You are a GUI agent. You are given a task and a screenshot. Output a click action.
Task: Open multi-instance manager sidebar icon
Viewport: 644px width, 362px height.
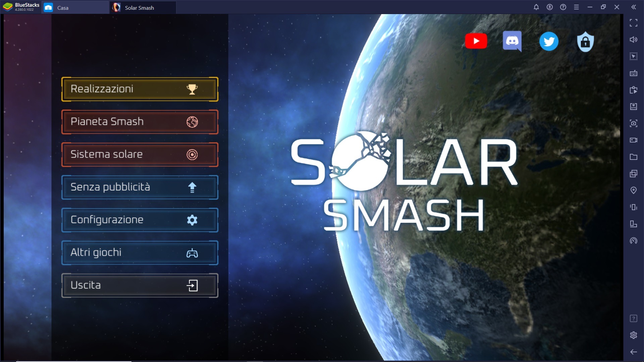tap(634, 174)
